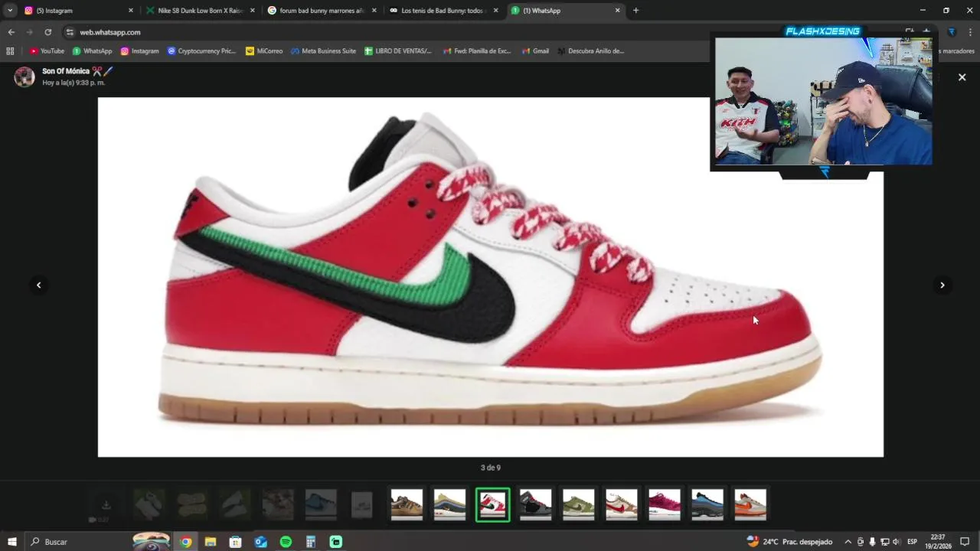Open the WhatsApp bookmark
The height and width of the screenshot is (551, 980).
(x=92, y=51)
